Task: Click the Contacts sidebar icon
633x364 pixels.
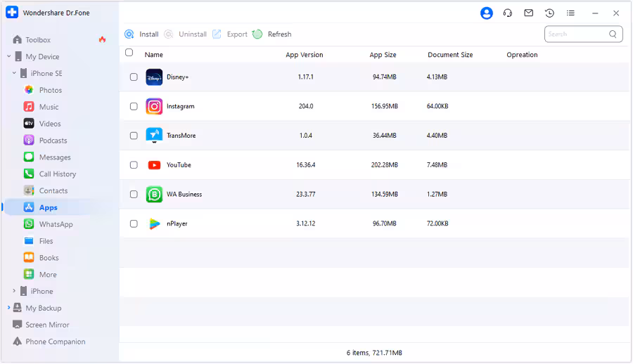Action: [x=29, y=190]
